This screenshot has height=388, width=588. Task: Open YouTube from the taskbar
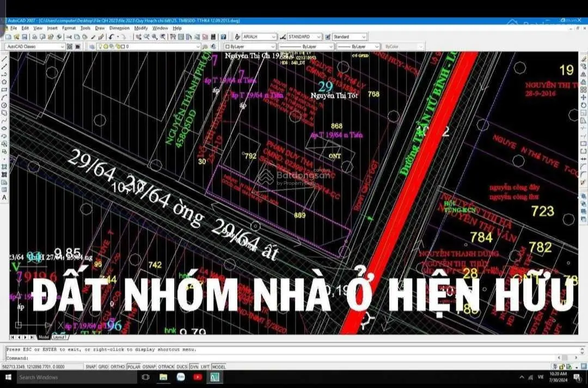[198, 377]
